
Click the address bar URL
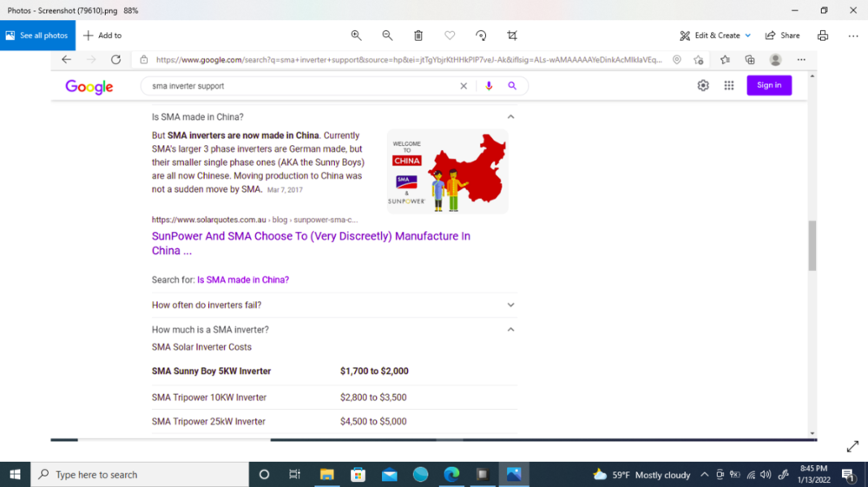pyautogui.click(x=409, y=60)
